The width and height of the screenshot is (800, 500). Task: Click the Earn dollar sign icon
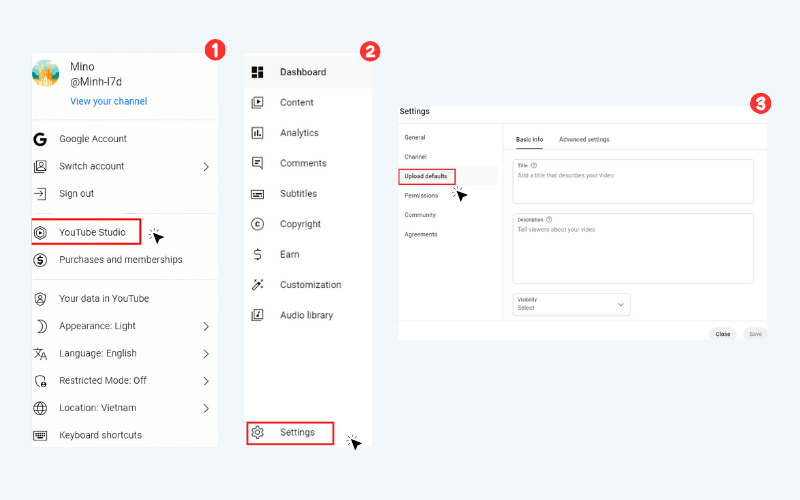[258, 255]
